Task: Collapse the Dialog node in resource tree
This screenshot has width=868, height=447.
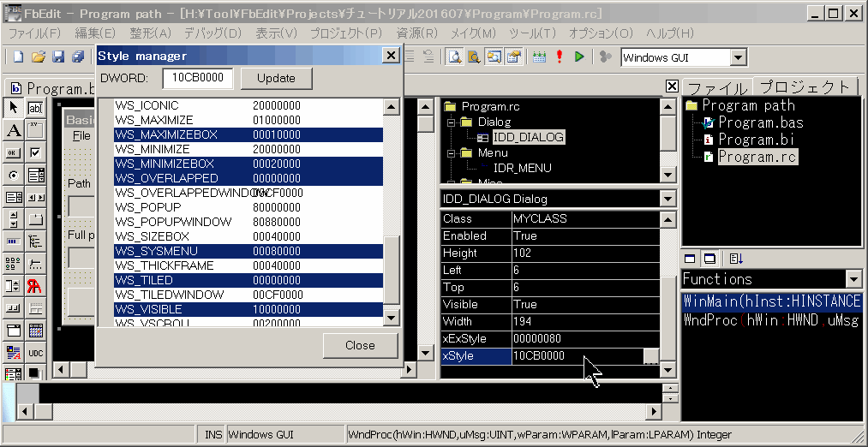Action: pyautogui.click(x=450, y=122)
